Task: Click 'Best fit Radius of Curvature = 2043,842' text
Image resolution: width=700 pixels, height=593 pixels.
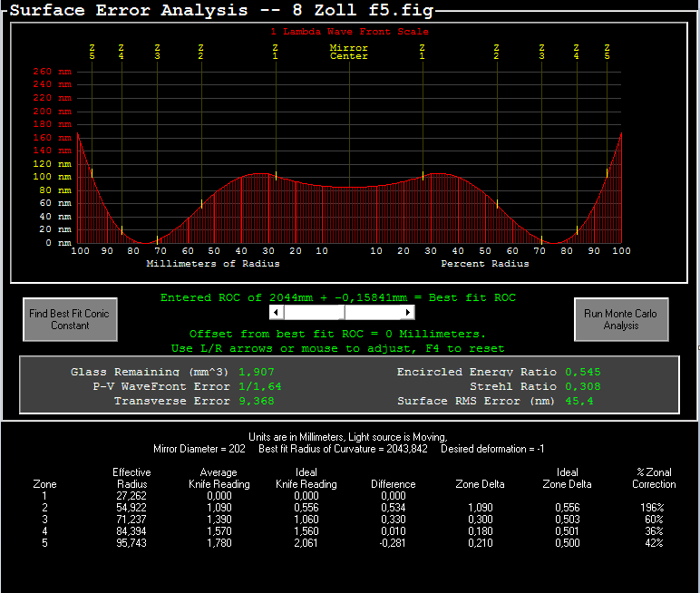Action: (x=343, y=449)
